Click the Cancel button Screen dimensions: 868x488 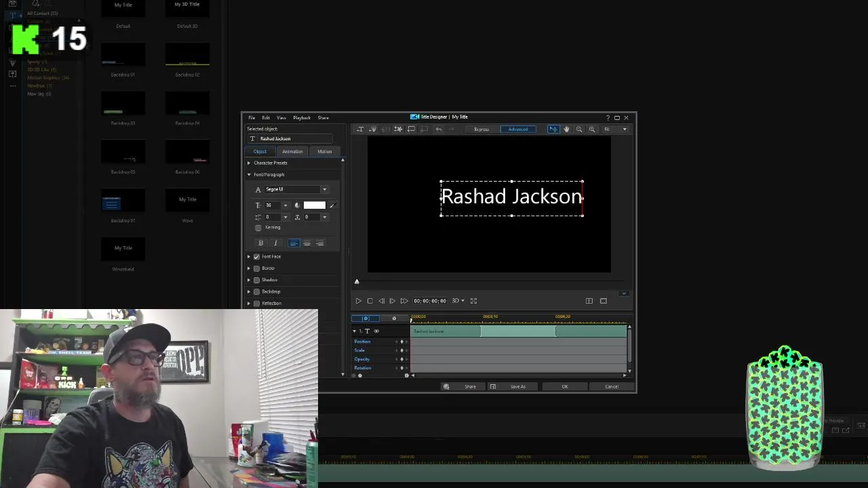pos(612,387)
